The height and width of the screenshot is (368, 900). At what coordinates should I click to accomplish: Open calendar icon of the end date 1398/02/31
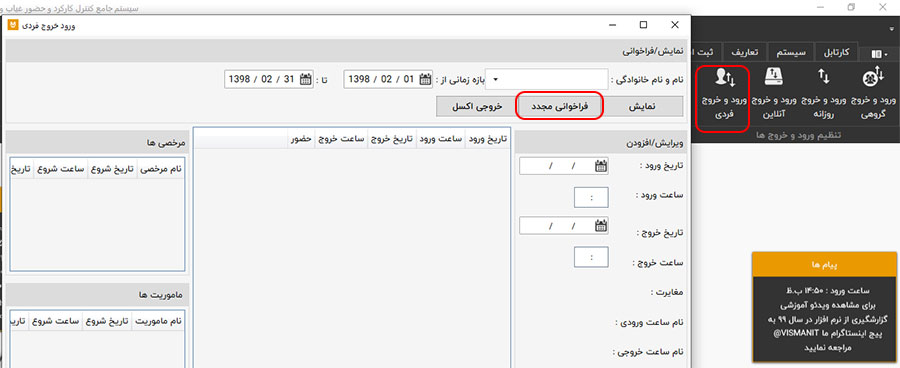(306, 79)
